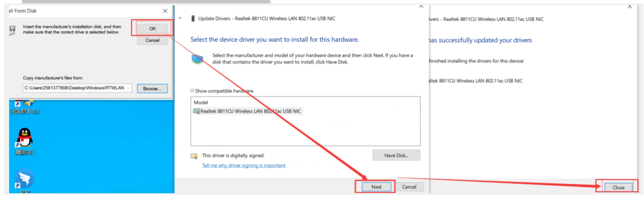Click Cancel next to the Next button

tap(409, 187)
